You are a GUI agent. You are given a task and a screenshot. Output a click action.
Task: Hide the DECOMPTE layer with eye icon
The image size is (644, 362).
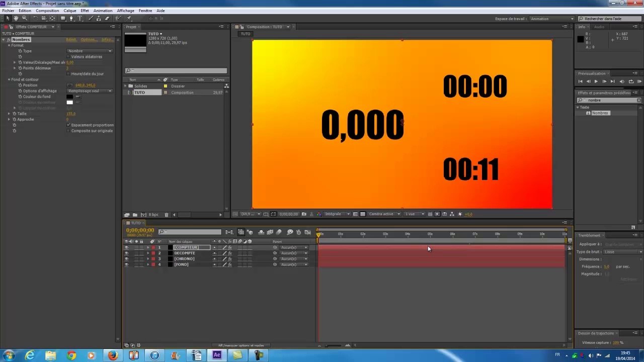(126, 253)
